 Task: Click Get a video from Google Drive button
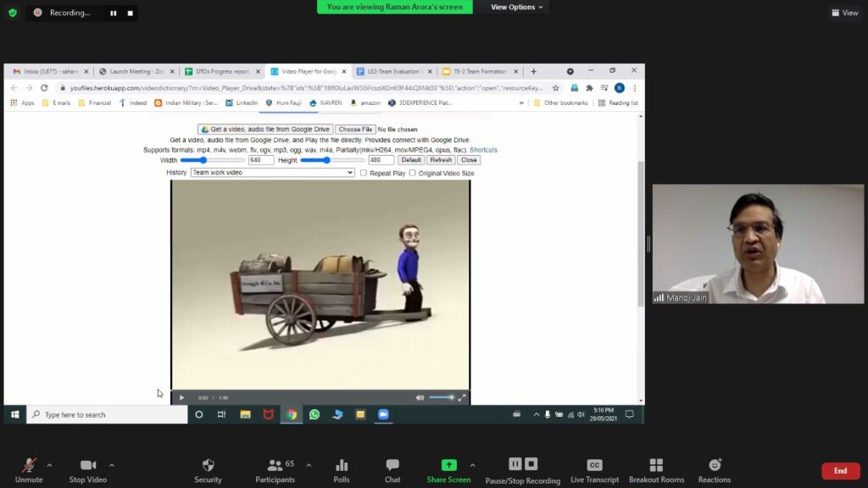click(x=264, y=130)
